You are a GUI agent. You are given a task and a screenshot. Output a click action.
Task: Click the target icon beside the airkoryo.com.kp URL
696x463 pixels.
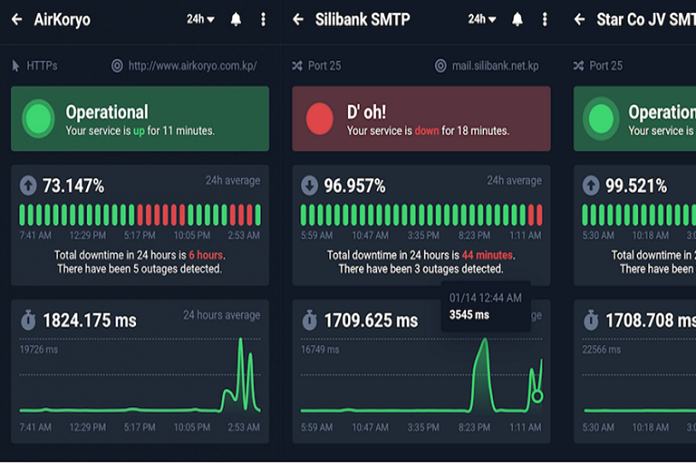click(117, 66)
